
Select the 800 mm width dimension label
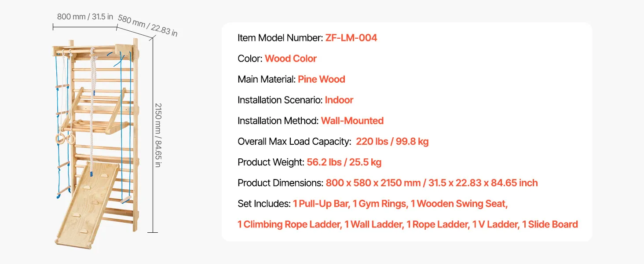[85, 17]
